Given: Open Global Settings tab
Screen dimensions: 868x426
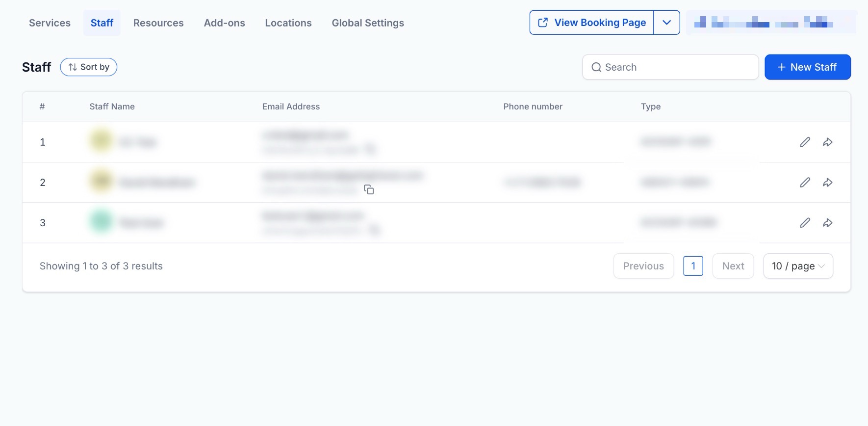Looking at the screenshot, I should 368,23.
